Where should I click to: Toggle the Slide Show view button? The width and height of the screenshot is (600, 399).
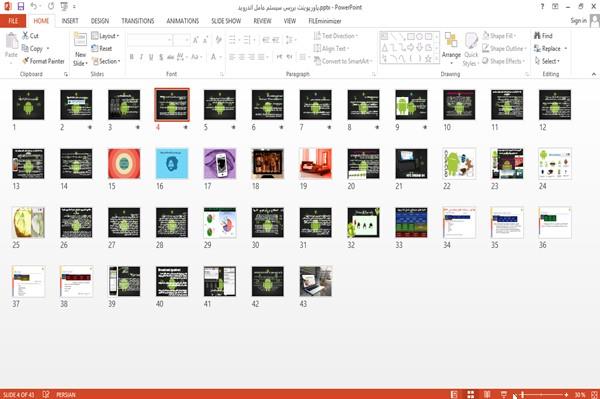[504, 394]
